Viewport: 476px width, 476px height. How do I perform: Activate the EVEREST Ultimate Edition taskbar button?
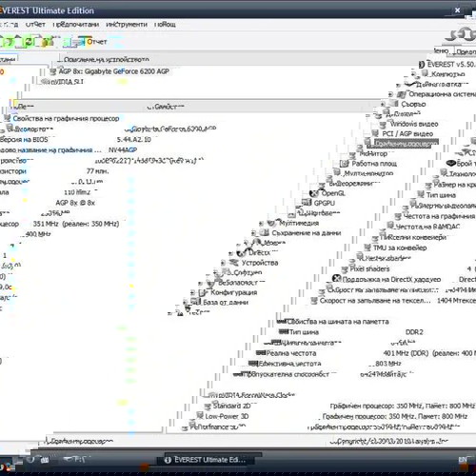coord(207,460)
